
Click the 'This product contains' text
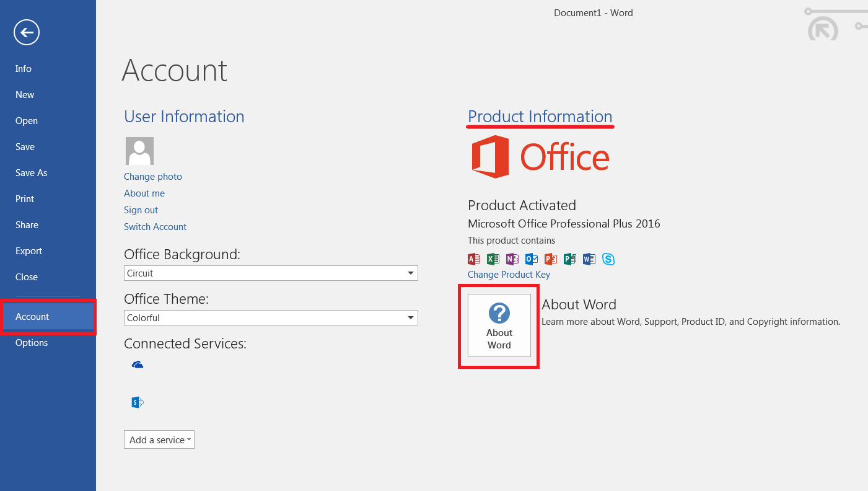tap(511, 241)
